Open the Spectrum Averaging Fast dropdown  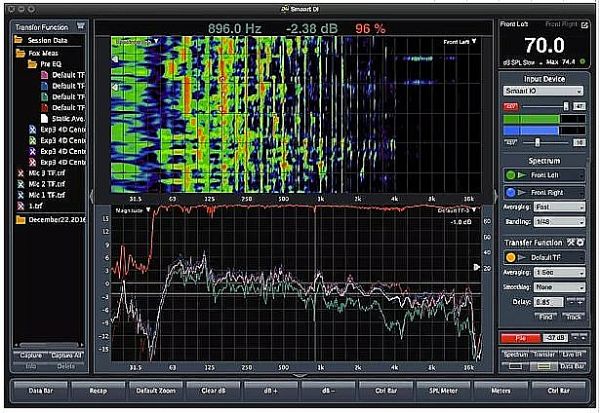pos(559,207)
